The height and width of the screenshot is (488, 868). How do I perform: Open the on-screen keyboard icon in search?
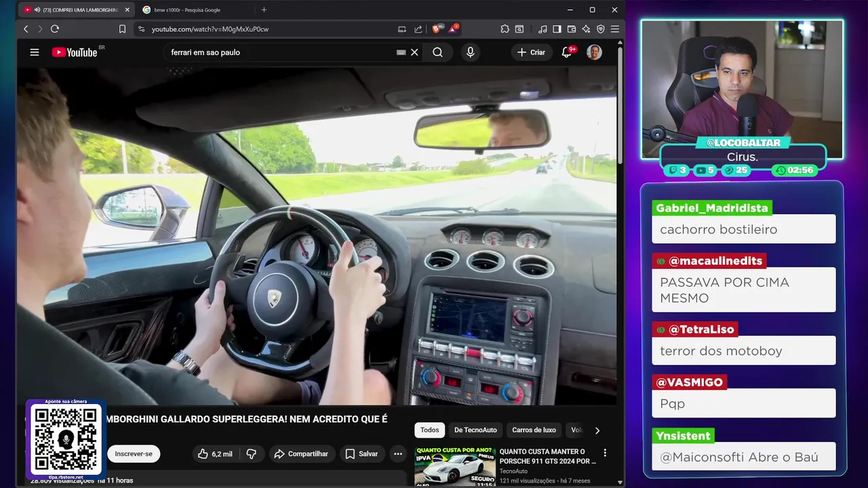point(401,52)
